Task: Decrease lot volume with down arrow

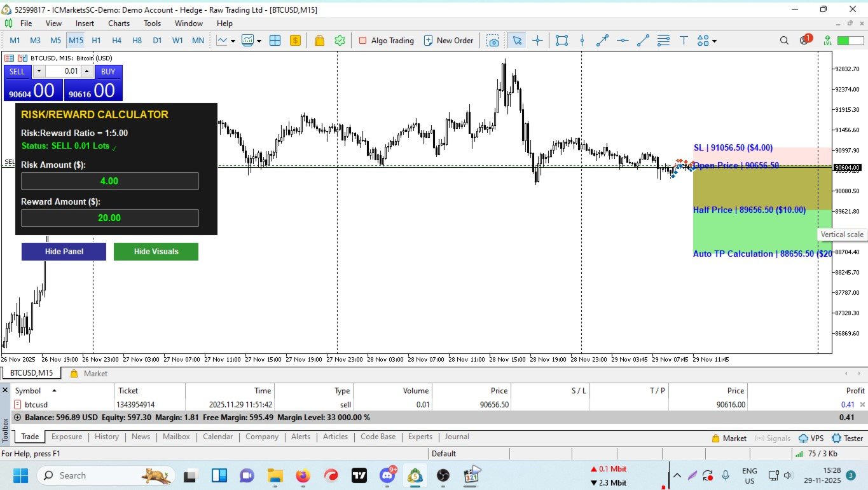Action: [39, 72]
